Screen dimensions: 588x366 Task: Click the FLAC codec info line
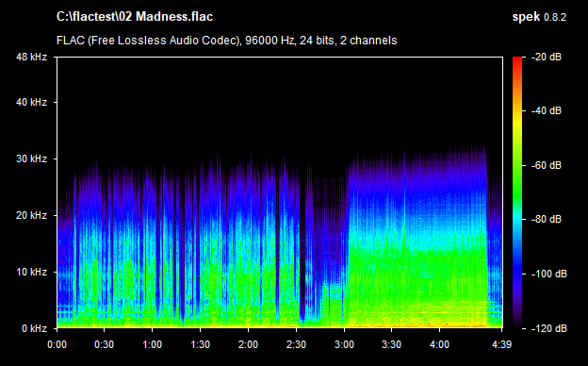tap(226, 41)
